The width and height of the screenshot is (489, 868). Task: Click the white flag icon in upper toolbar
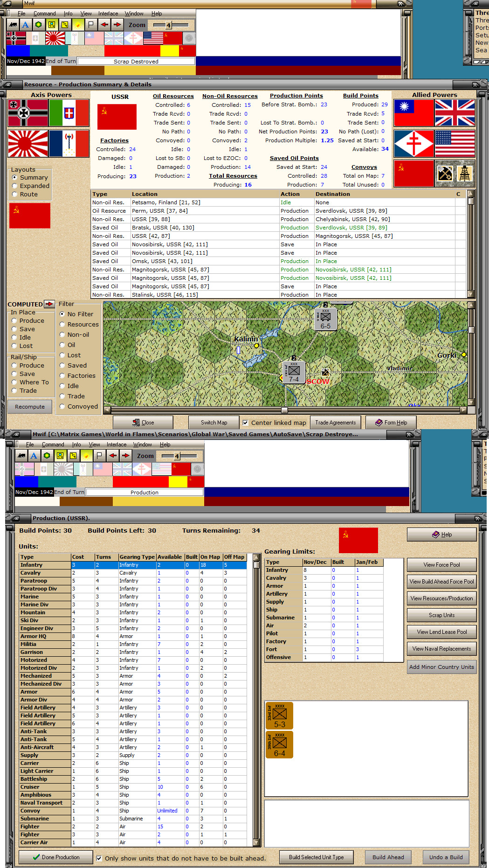[91, 25]
